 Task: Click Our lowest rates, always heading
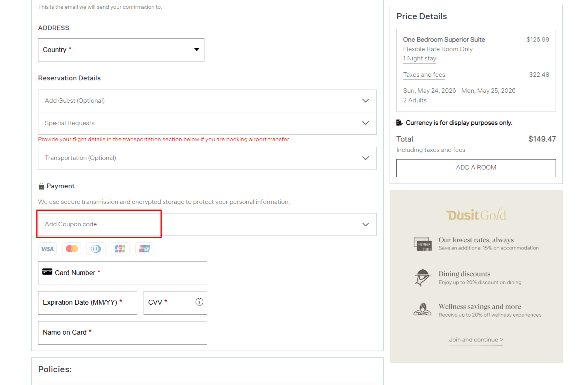[x=476, y=240]
